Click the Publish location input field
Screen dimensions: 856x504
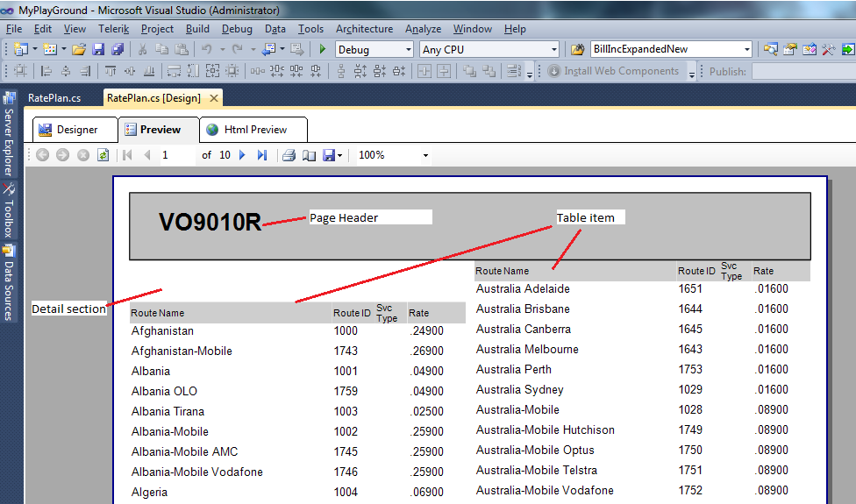click(803, 72)
